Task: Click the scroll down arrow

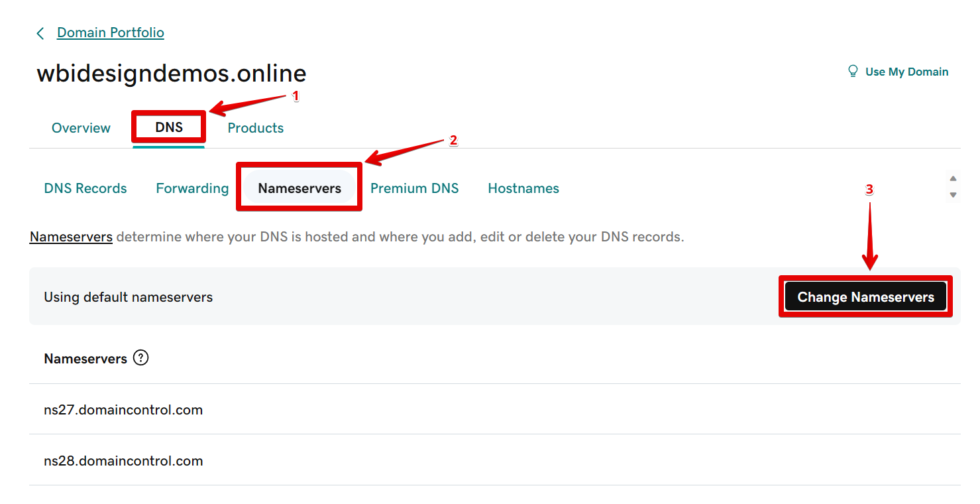Action: [x=953, y=194]
